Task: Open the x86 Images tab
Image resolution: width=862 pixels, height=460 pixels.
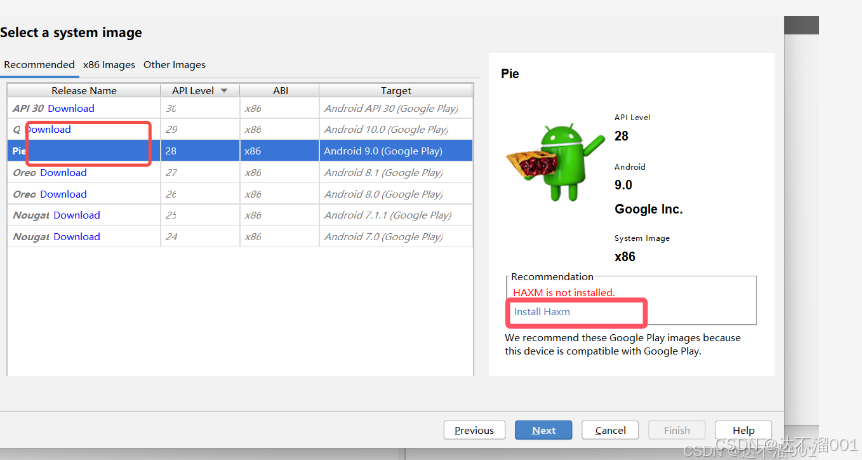Action: click(109, 65)
